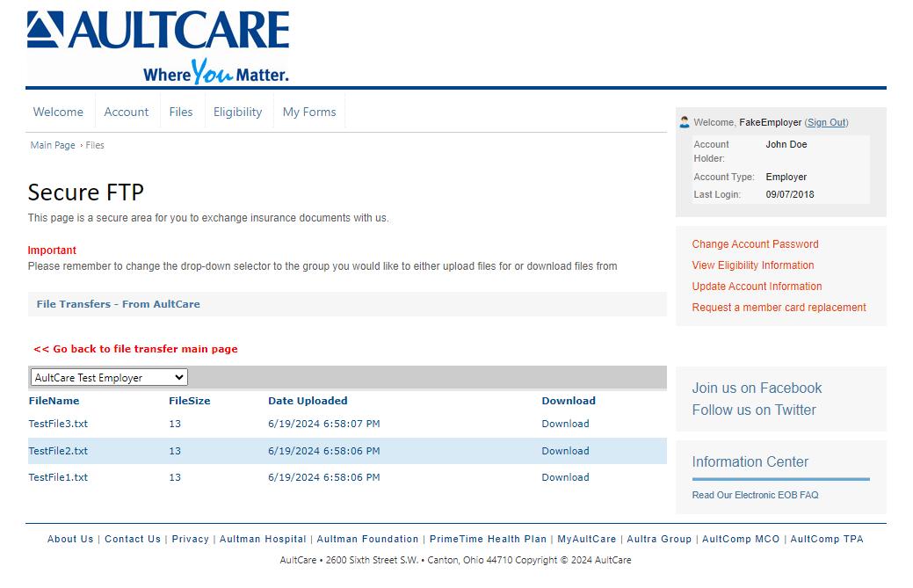Open Update Account Information link
This screenshot has height=588, width=913.
[757, 286]
